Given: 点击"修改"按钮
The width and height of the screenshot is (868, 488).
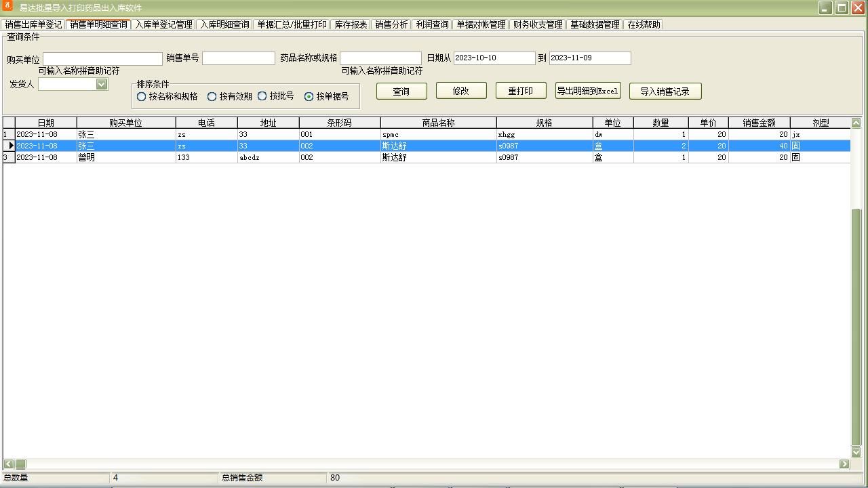Looking at the screenshot, I should [461, 91].
